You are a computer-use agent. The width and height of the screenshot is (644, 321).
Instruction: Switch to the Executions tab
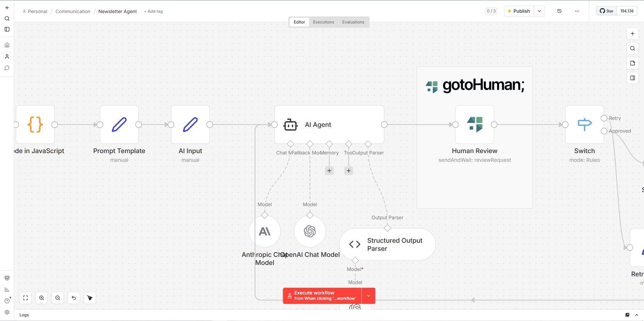pyautogui.click(x=323, y=22)
